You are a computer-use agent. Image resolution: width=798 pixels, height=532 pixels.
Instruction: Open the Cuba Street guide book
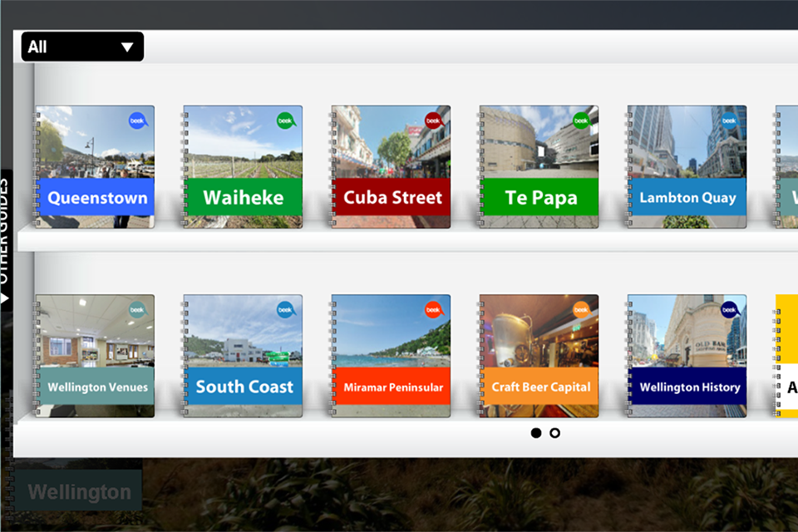coord(391,166)
